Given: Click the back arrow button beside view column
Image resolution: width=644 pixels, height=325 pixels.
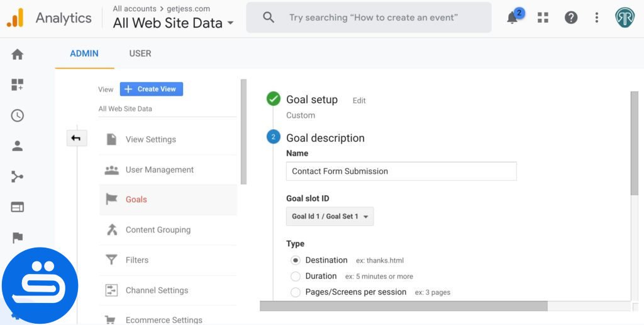Looking at the screenshot, I should (77, 138).
